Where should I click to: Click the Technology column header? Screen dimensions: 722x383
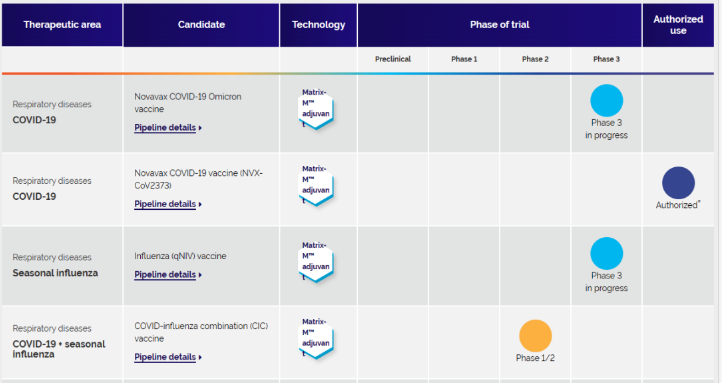pyautogui.click(x=319, y=25)
